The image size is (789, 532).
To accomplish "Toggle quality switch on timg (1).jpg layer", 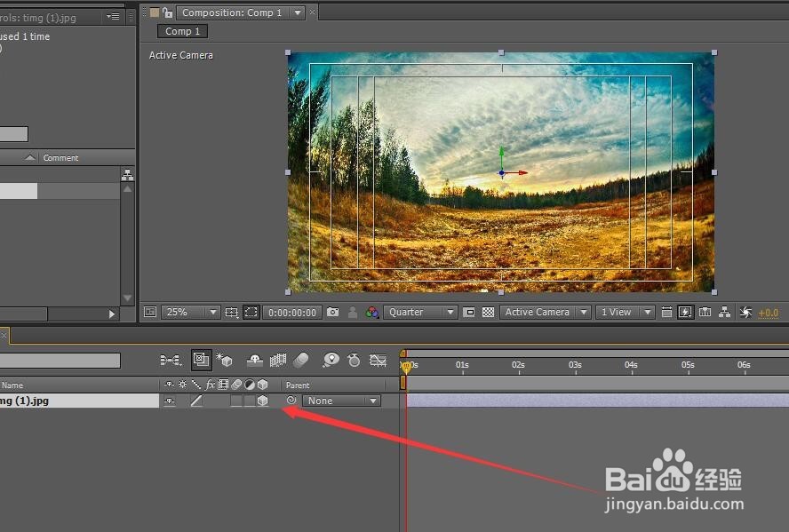I will coord(196,401).
